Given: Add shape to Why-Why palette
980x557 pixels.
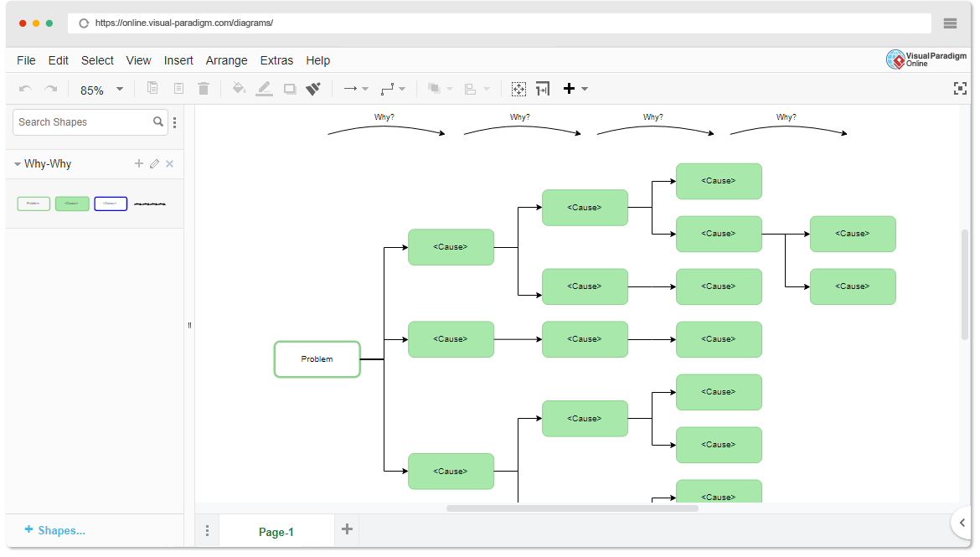Looking at the screenshot, I should coord(139,164).
